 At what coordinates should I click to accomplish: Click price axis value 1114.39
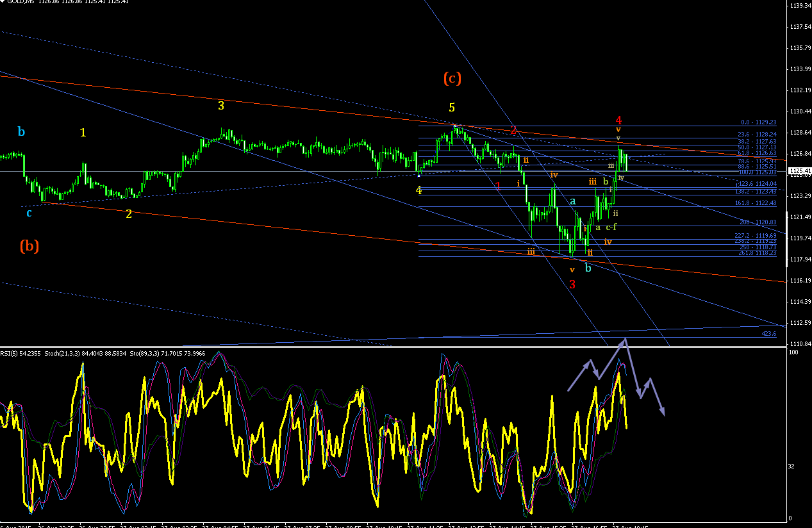[800, 302]
